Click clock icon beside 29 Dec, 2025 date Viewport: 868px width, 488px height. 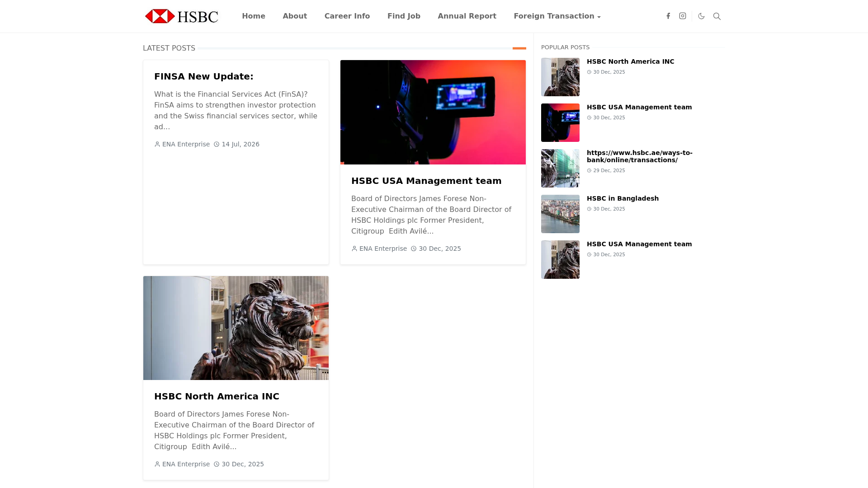coord(589,171)
